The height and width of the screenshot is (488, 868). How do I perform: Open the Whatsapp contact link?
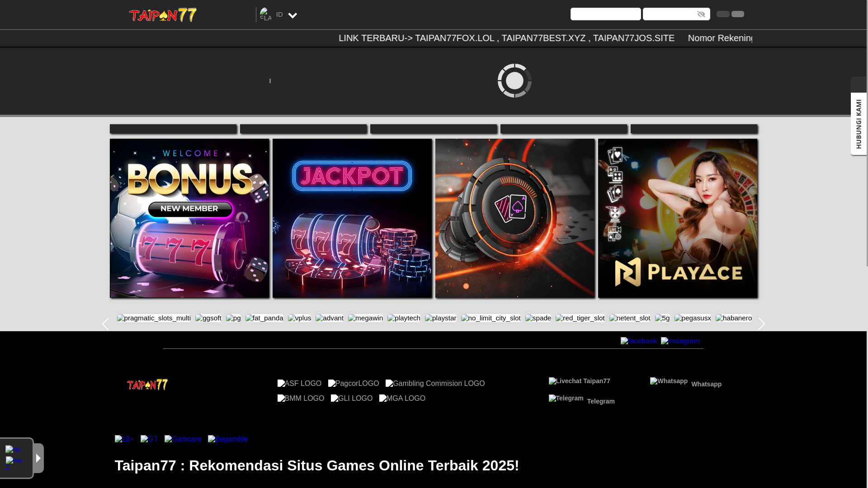(686, 383)
